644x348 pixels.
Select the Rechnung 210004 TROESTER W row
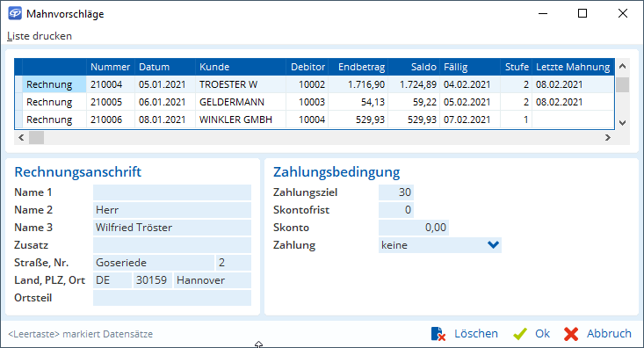[x=315, y=84]
